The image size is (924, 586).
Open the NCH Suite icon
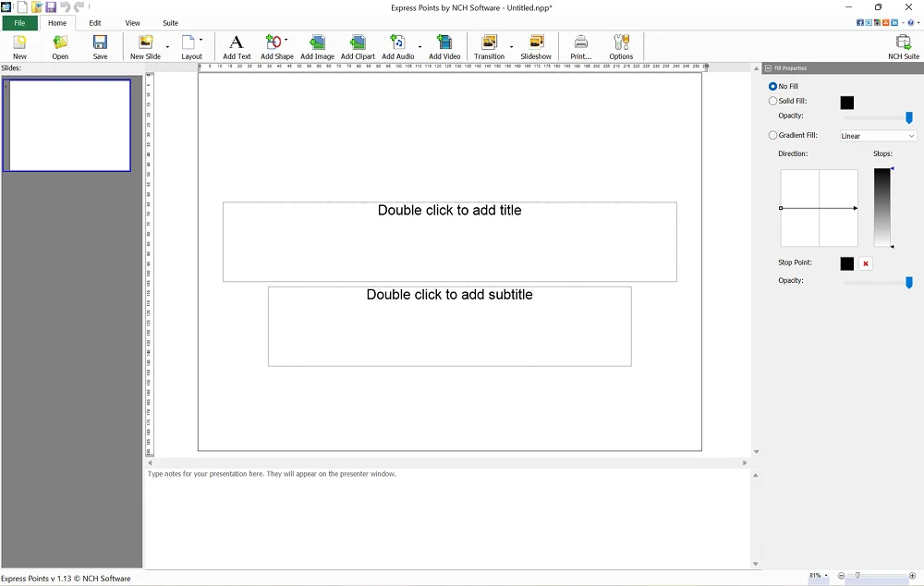click(903, 43)
